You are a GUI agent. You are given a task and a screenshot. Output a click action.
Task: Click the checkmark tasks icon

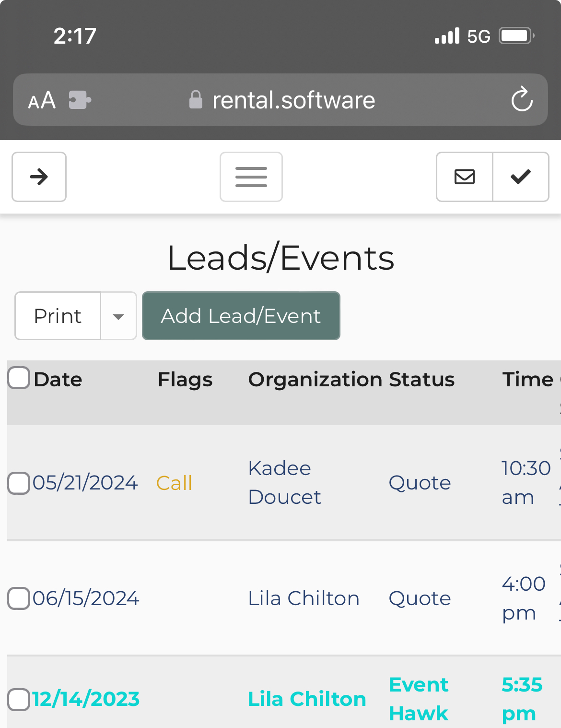tap(521, 177)
